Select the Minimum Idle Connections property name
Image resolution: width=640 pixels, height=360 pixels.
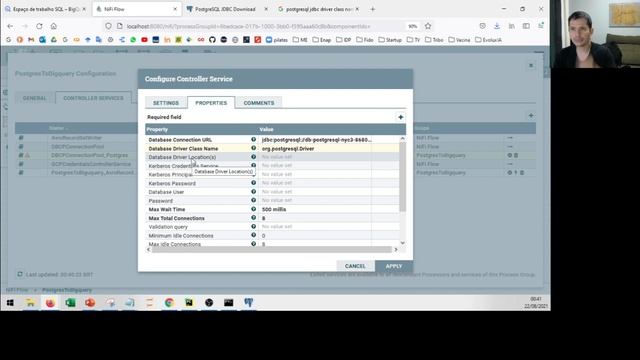181,236
